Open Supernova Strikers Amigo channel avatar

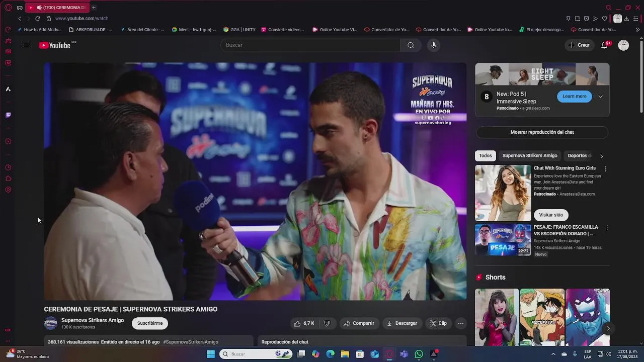coord(50,323)
